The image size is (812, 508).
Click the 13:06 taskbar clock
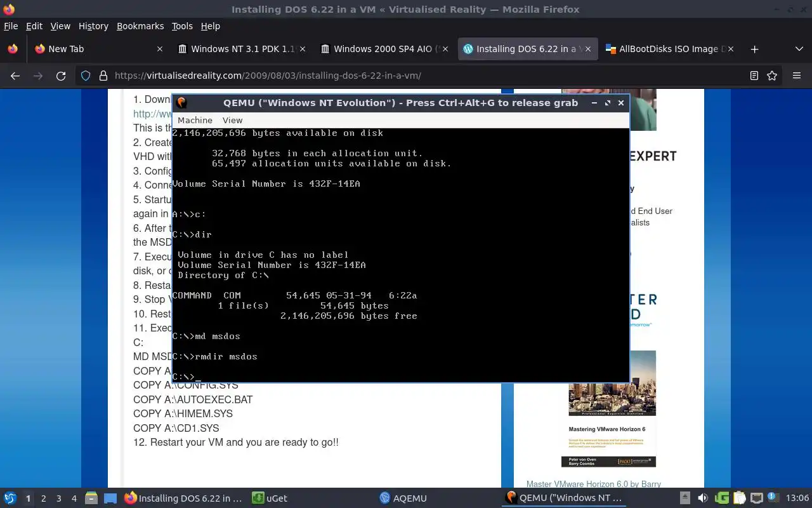(797, 498)
